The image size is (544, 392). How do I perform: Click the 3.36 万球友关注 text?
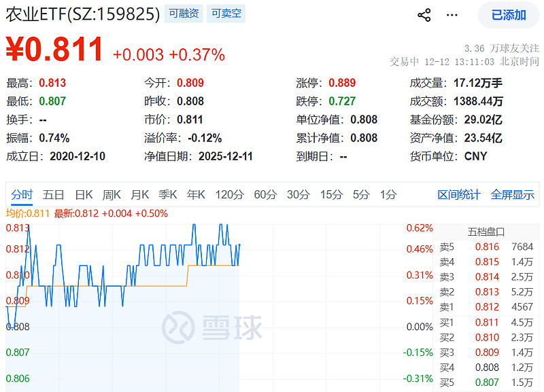[x=502, y=48]
